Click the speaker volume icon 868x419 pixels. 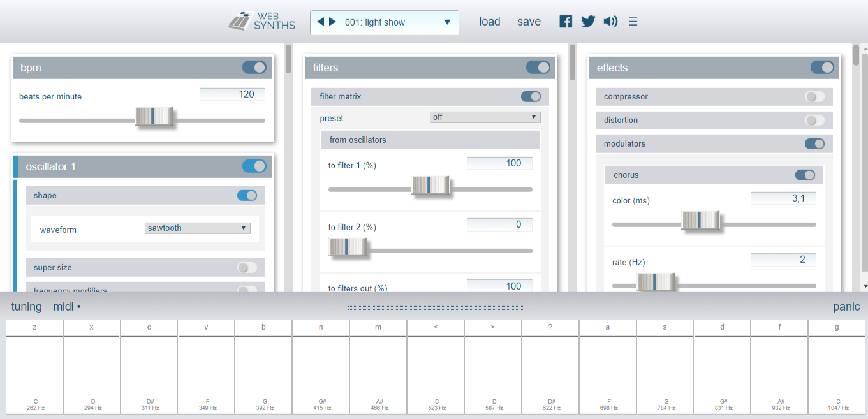coord(610,22)
